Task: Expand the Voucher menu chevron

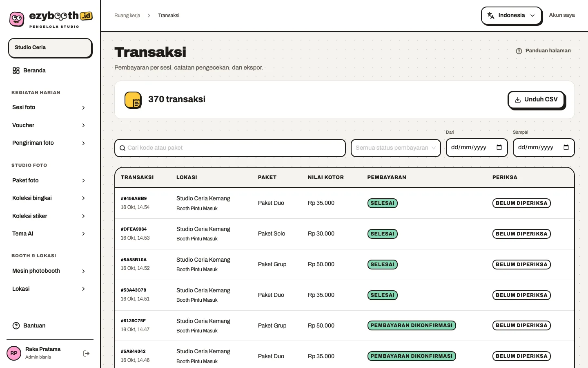Action: 83,126
